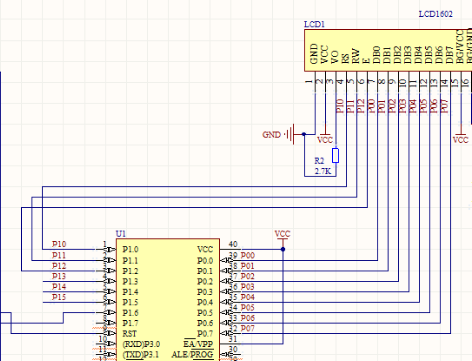Select the ground power port symbol
The image size is (472, 361).
point(290,134)
